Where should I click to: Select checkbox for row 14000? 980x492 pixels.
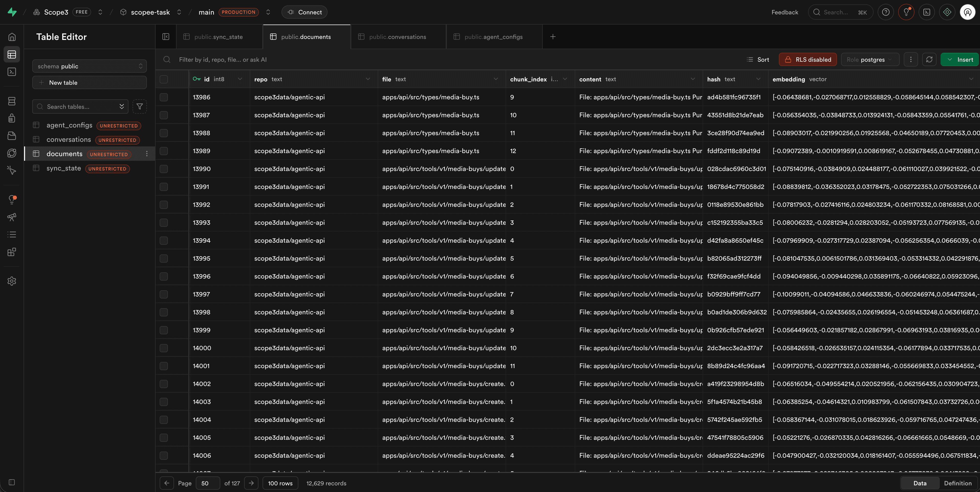pyautogui.click(x=164, y=348)
